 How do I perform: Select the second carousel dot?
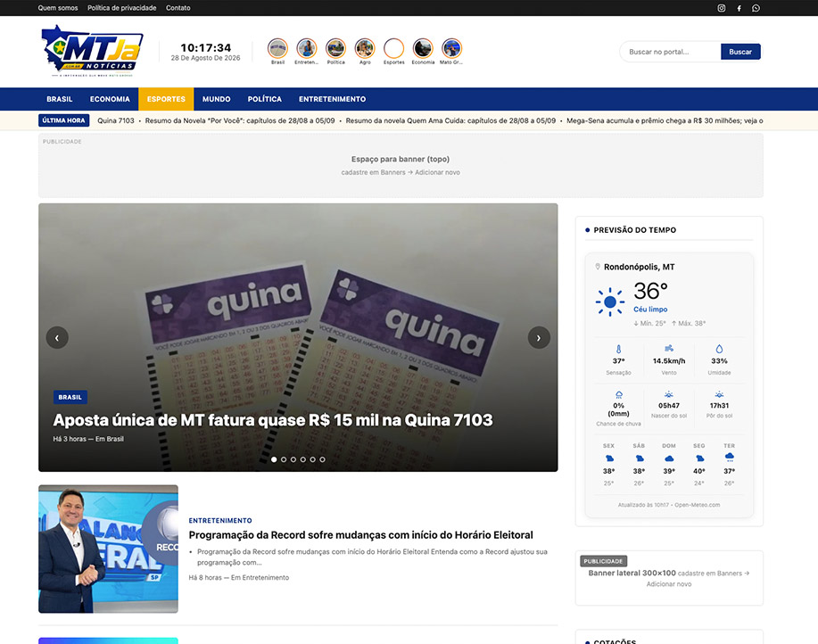[284, 459]
